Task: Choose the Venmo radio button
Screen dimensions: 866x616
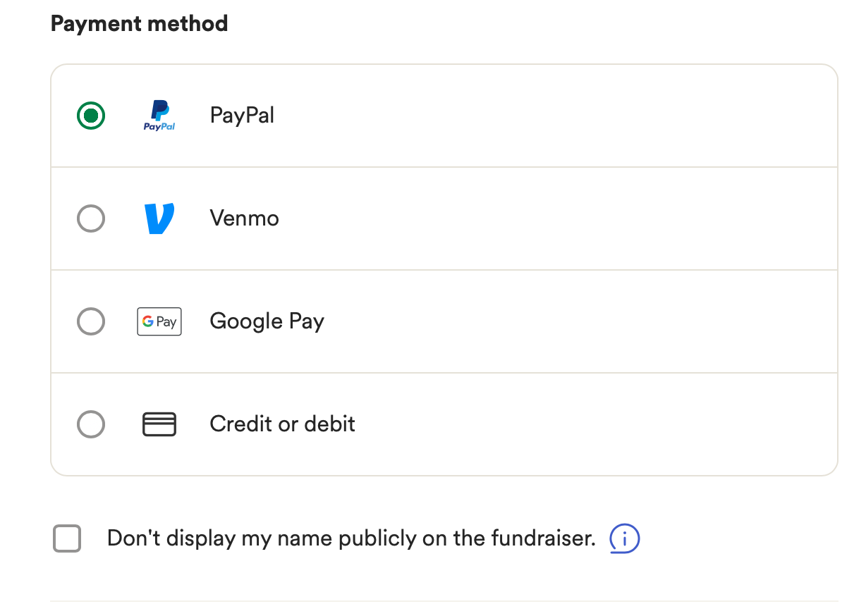Action: [91, 218]
